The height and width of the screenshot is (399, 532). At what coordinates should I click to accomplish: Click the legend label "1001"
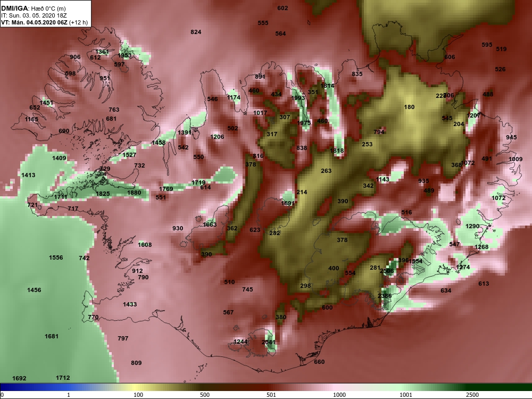coord(406,395)
